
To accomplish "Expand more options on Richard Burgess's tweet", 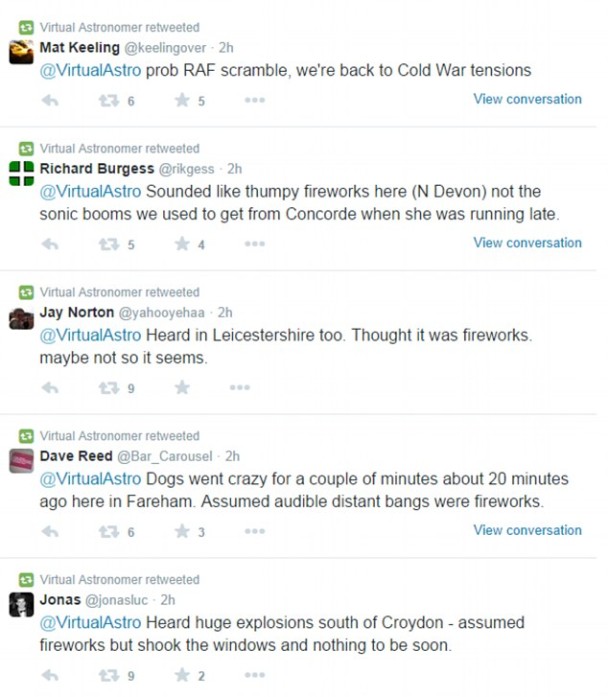I will [x=254, y=244].
